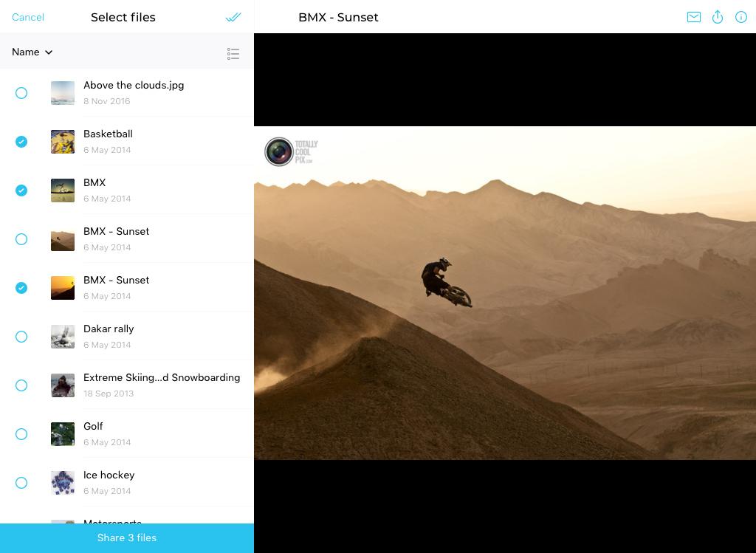This screenshot has height=553, width=756.
Task: Open the Extreme Skiing thumbnail
Action: 63,385
